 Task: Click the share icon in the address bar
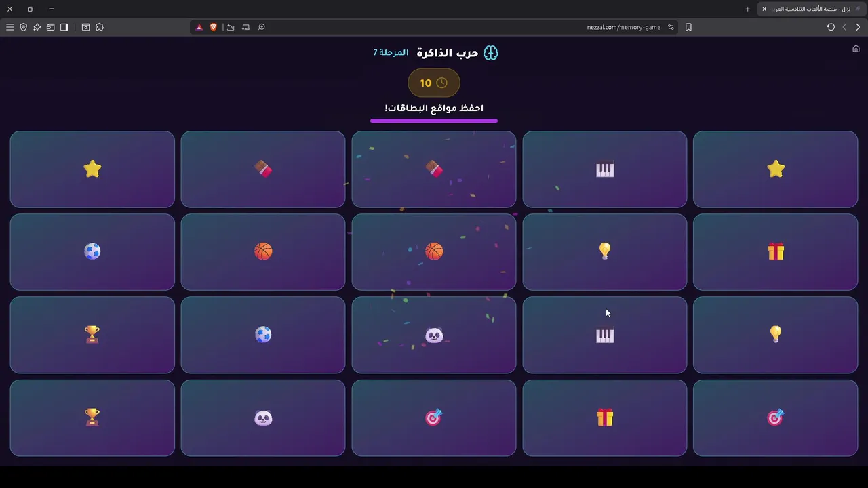pos(231,27)
